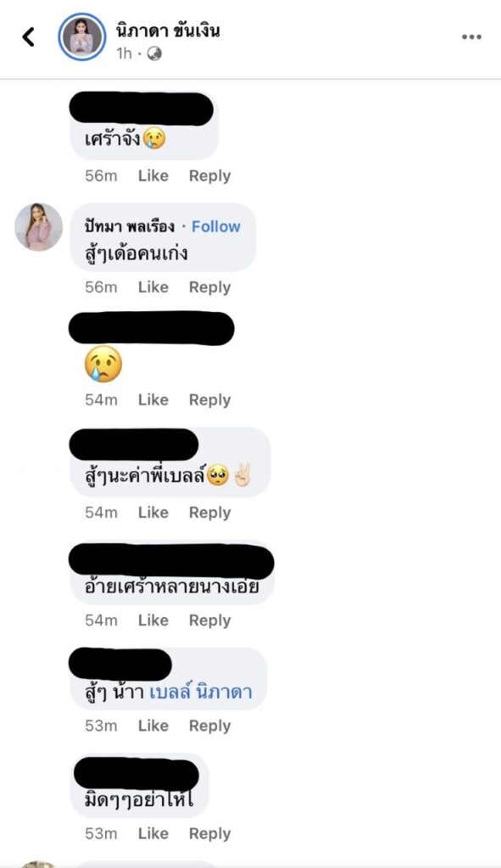This screenshot has height=868, width=501.
Task: Like the เศร้าจัง comment
Action: 153,175
